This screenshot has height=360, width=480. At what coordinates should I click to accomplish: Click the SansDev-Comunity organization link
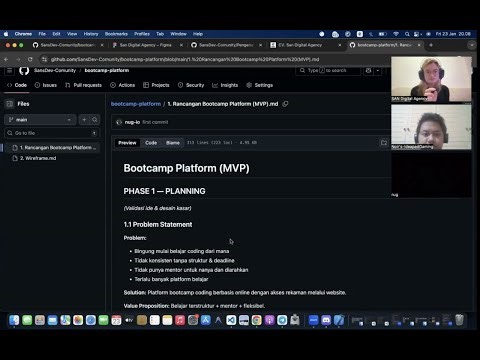pyautogui.click(x=55, y=70)
